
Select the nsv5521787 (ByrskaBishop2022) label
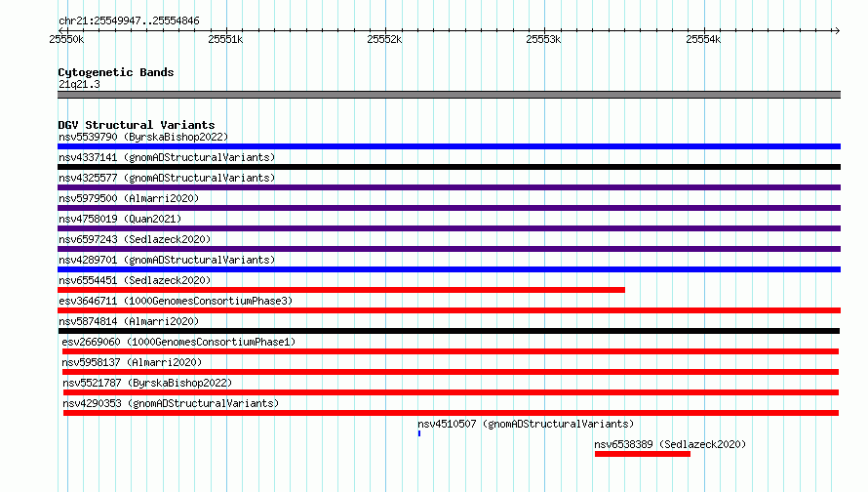pyautogui.click(x=147, y=383)
